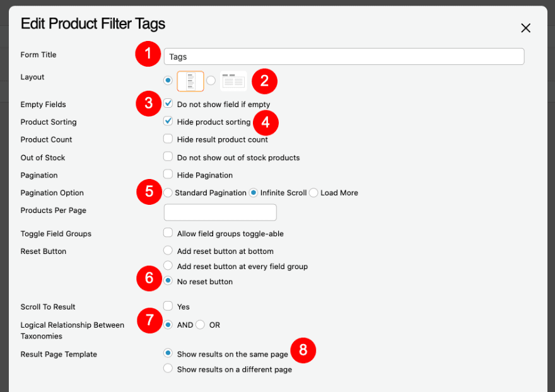This screenshot has height=392, width=555.
Task: Enable 'Hide Pagination'
Action: 168,175
